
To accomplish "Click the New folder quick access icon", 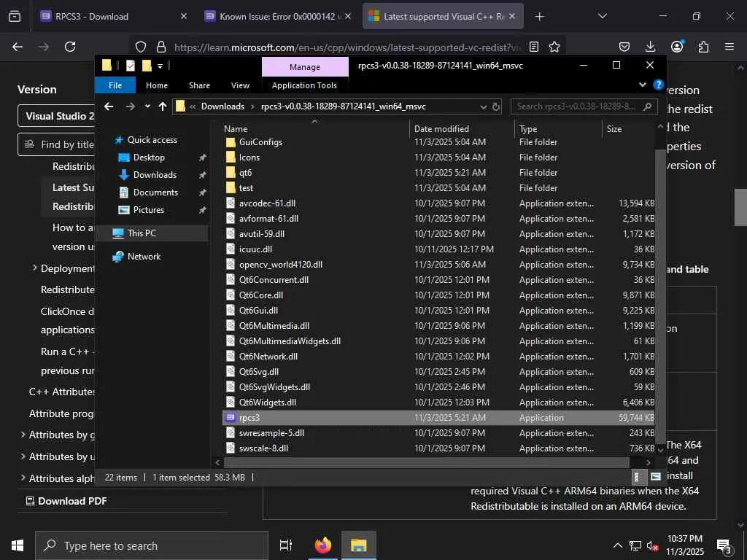I will 147,65.
